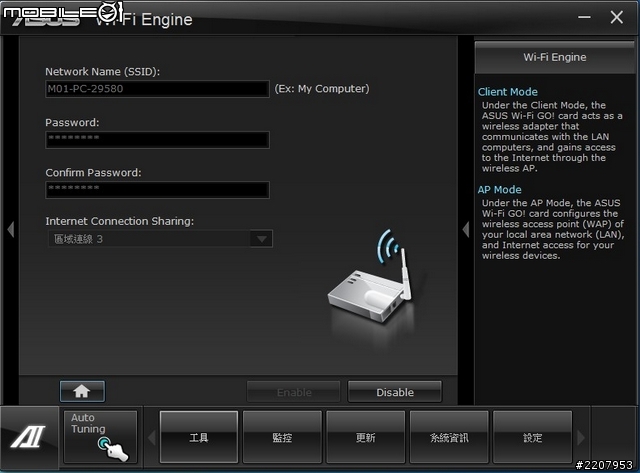The height and width of the screenshot is (473, 640).
Task: Click the greyed Enable button
Action: pos(294,392)
